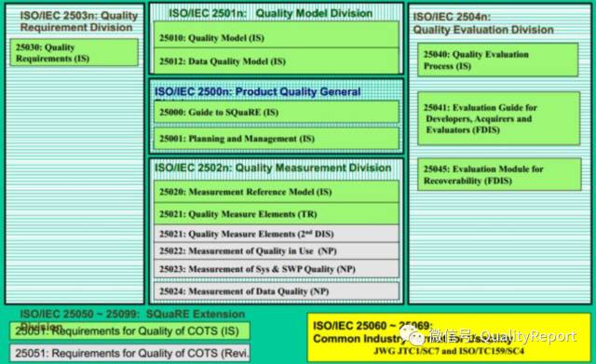The image size is (596, 364).
Task: Click ISO/IEC 2504n Quality Evaluation Division heading
Action: click(x=483, y=23)
